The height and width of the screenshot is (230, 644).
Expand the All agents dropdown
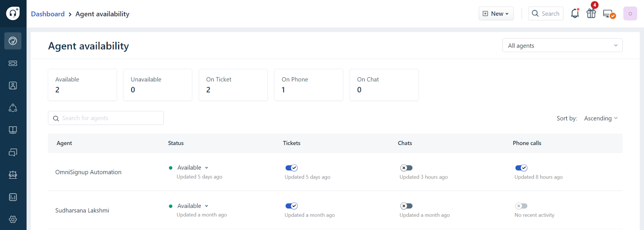coord(562,46)
